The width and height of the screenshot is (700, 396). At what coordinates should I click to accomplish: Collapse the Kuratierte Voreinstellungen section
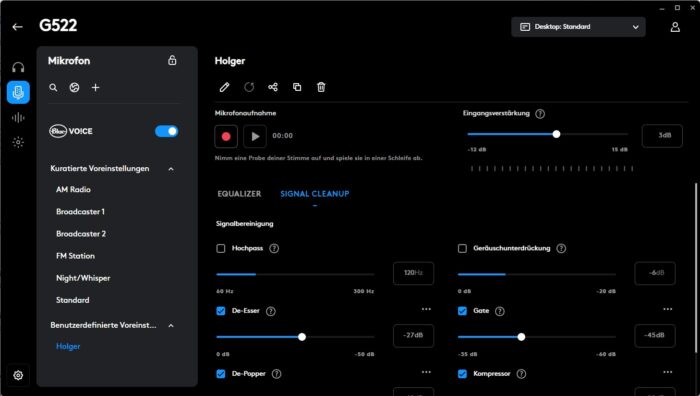coord(171,169)
